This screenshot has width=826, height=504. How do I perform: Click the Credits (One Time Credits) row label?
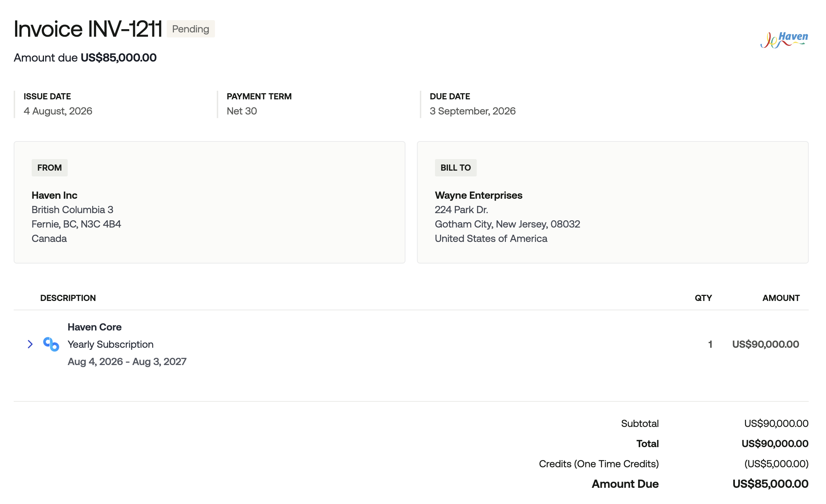pos(599,464)
